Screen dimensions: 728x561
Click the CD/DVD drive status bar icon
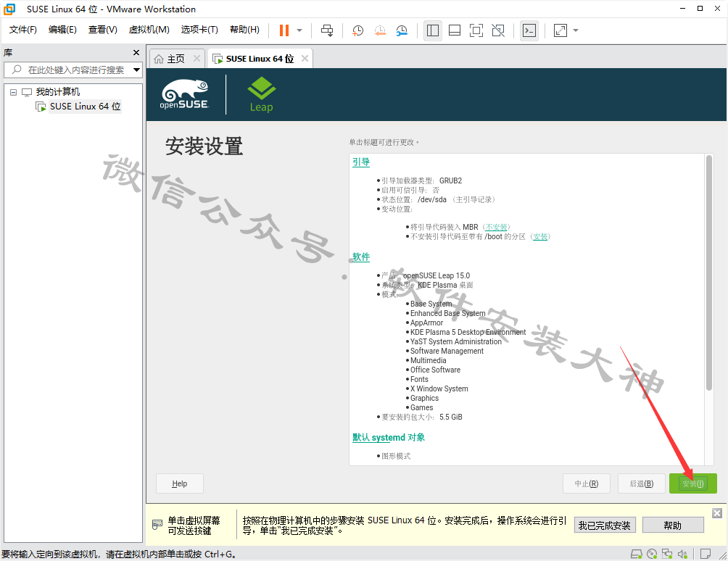[652, 554]
